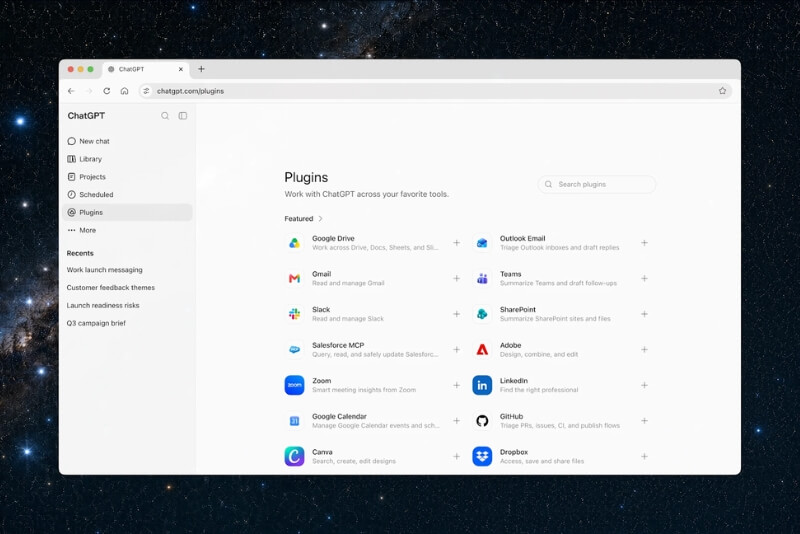Go back with the browser back arrow
Viewport: 800px width, 534px height.
[71, 91]
